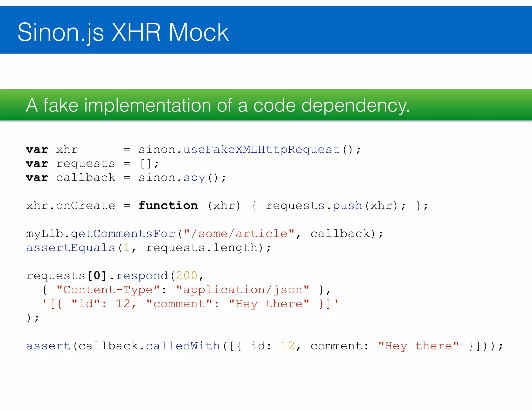Click the slide title 'Sinon.js XHR Mock'
The image size is (532, 411).
point(123,32)
